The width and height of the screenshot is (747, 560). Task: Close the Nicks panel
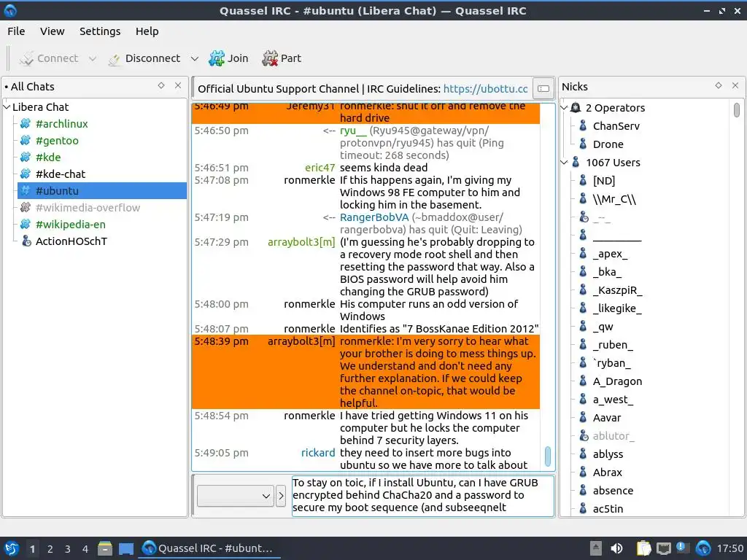(x=735, y=85)
